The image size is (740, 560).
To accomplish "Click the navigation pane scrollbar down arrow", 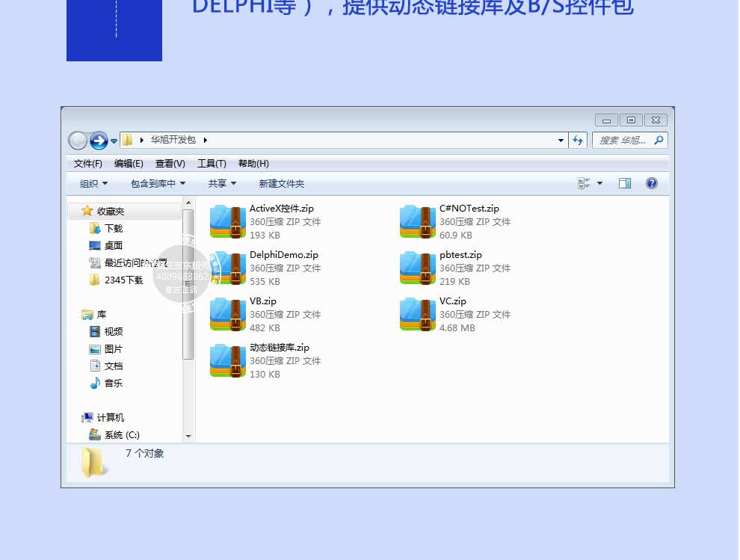I will [188, 436].
